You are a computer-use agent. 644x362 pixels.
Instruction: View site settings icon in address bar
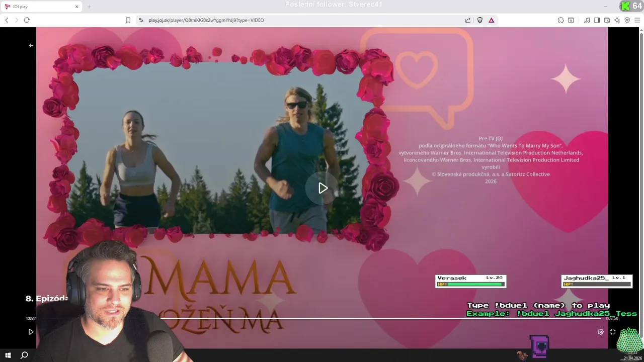(x=141, y=20)
